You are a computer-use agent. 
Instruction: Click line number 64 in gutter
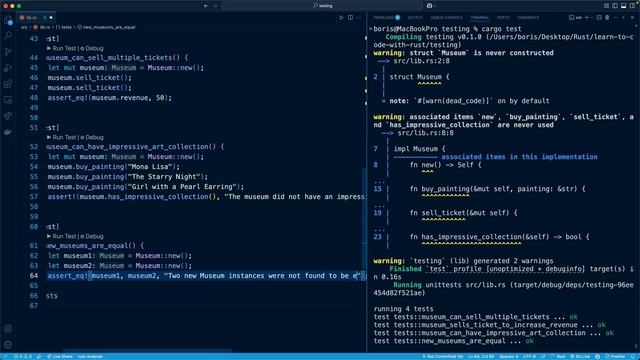(33, 276)
